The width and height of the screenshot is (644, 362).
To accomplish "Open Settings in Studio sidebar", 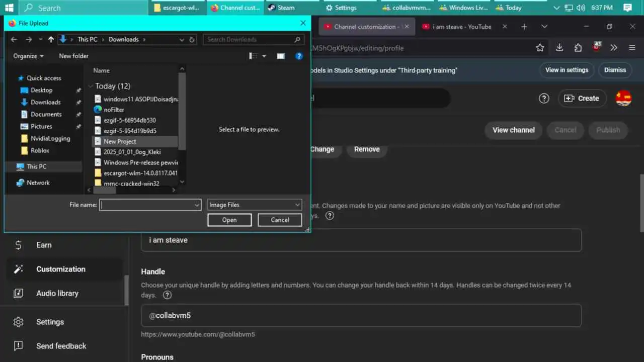I will click(x=64, y=322).
